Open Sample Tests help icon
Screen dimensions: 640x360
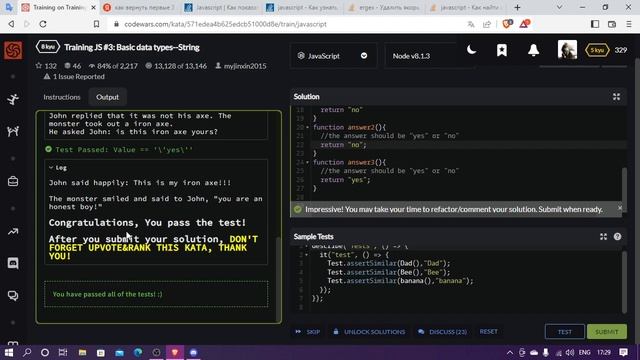pos(617,237)
